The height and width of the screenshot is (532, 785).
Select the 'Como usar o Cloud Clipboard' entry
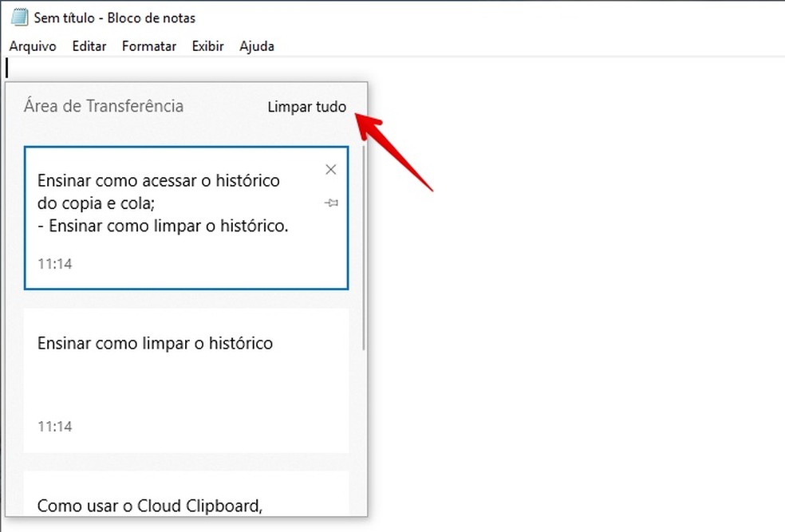click(x=186, y=493)
